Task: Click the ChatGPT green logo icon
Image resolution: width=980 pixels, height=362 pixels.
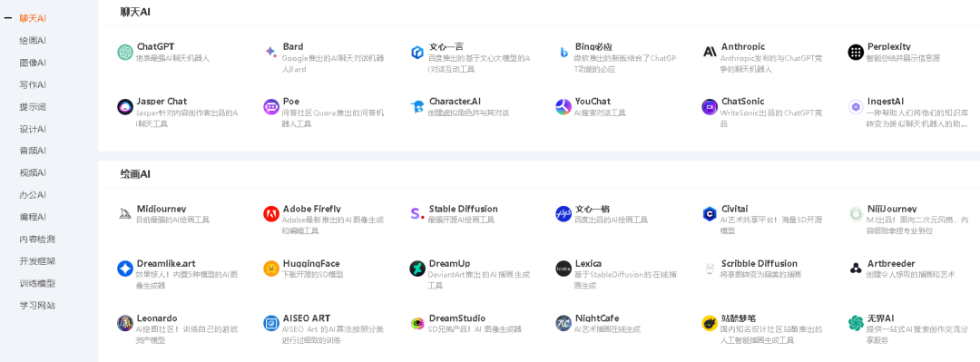Action: [125, 53]
